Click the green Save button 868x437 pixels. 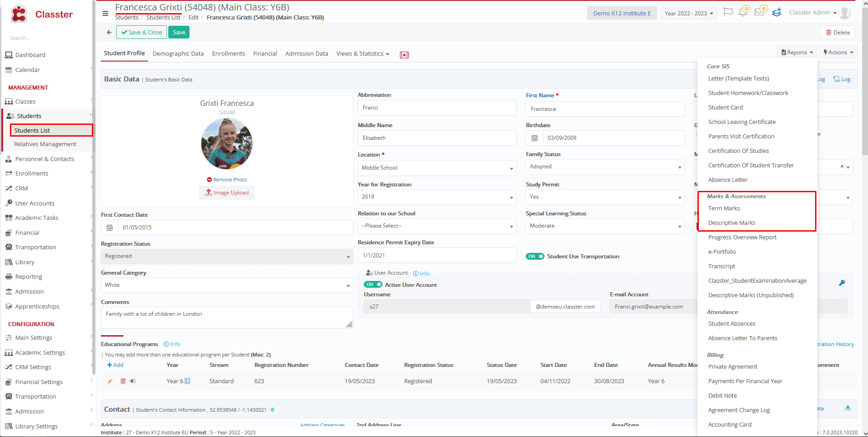pos(179,33)
